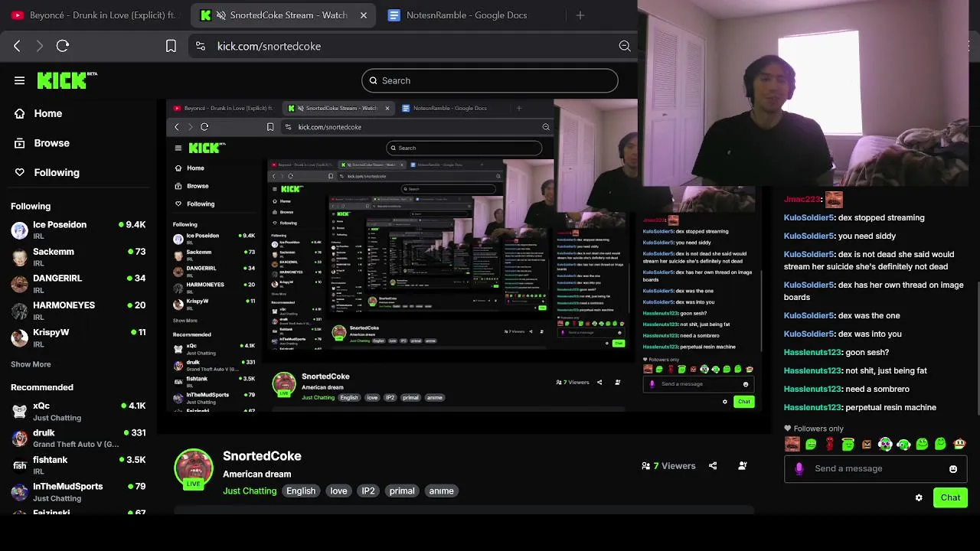Click the primal tag
The height and width of the screenshot is (551, 980).
coord(402,491)
